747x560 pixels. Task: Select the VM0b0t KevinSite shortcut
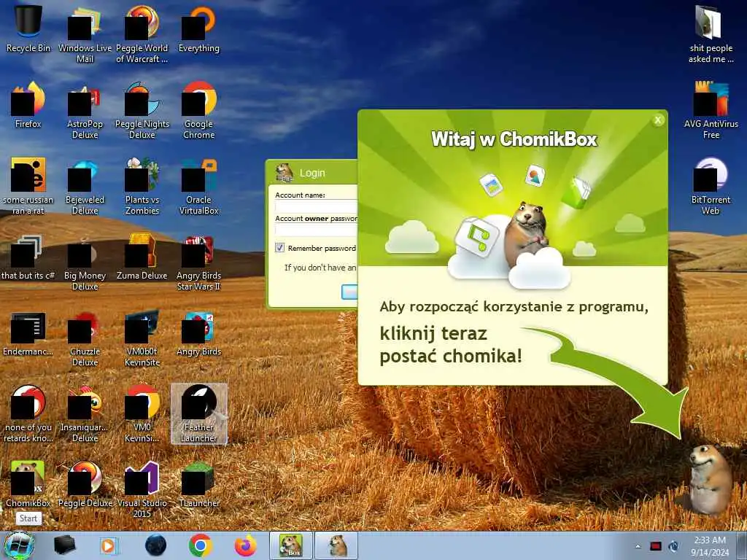[x=142, y=338]
